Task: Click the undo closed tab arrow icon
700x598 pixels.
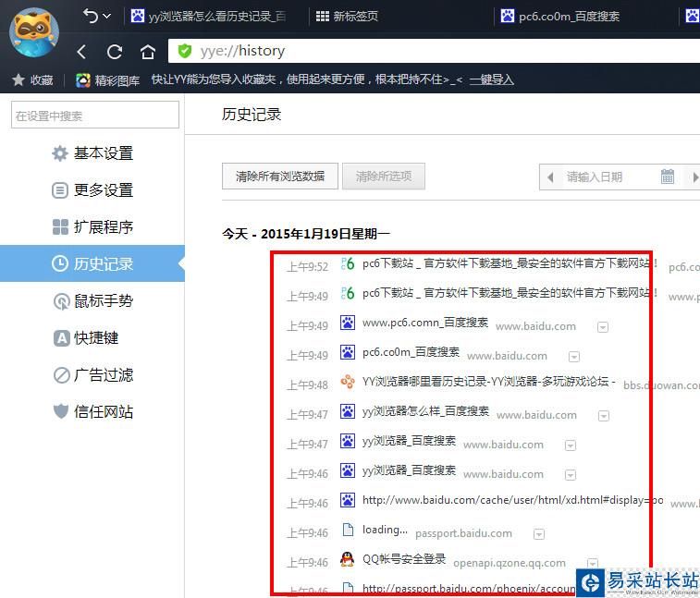Action: (x=91, y=16)
